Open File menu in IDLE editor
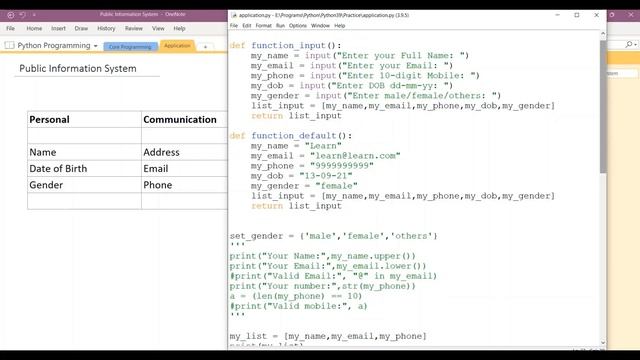The width and height of the screenshot is (640, 360). 234,26
